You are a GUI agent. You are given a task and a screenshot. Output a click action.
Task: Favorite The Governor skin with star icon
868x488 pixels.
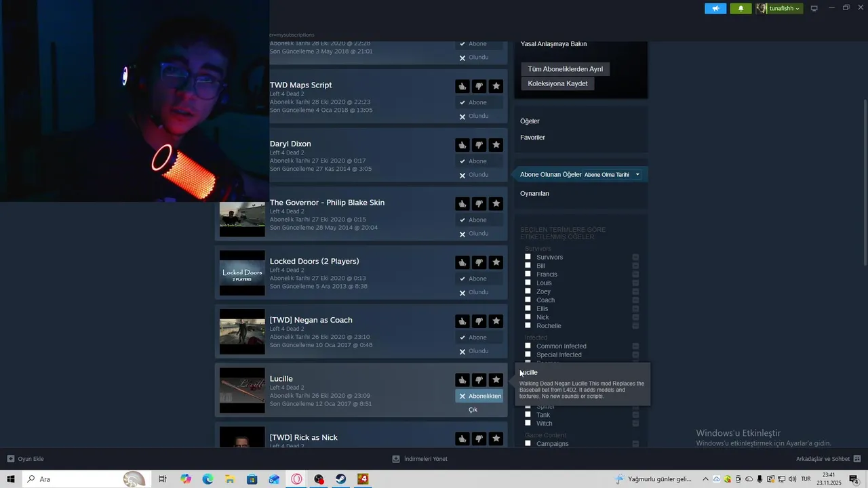(x=496, y=204)
